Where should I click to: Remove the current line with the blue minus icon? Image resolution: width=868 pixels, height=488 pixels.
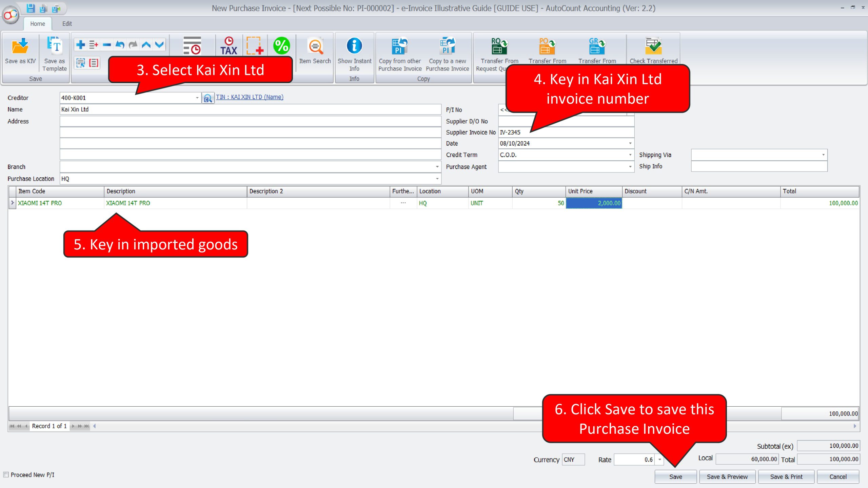point(107,45)
